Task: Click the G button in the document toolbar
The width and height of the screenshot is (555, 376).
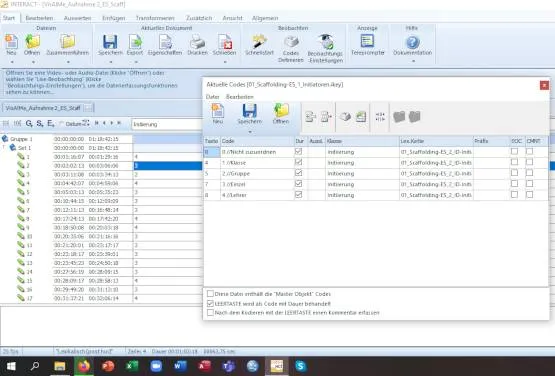Action: (29, 124)
